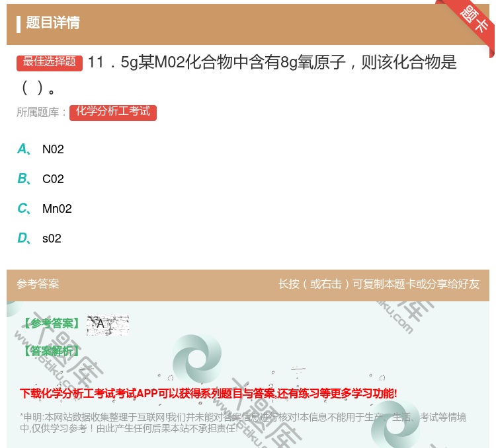Click the question text about M02 compound
Screen dimensions: 496x448
(237, 75)
